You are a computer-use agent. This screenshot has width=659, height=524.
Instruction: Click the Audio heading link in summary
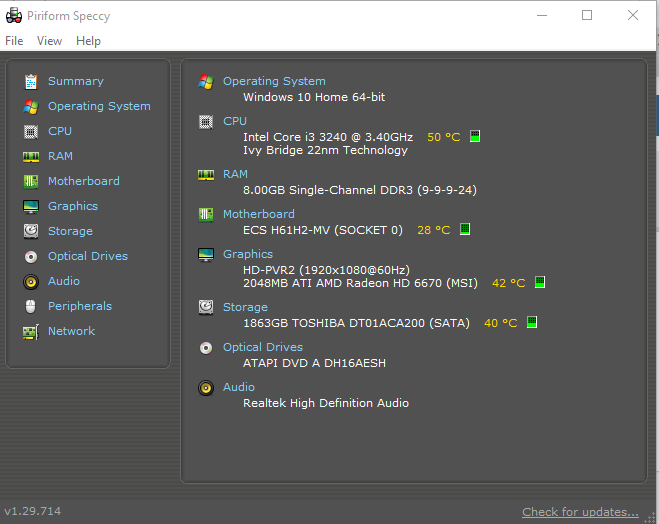[x=238, y=387]
